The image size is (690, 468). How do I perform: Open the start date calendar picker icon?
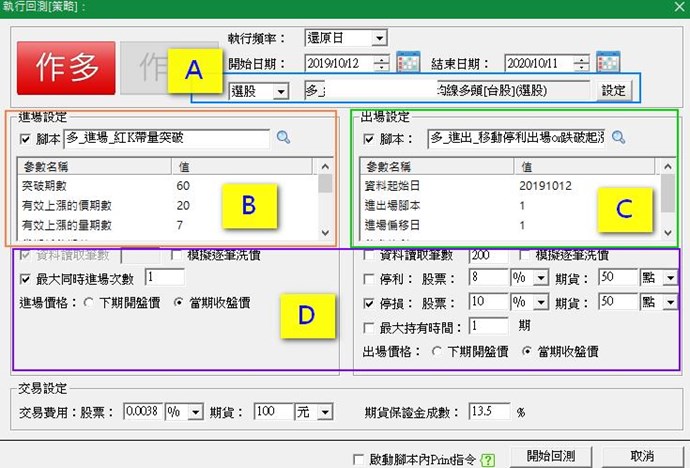pos(408,64)
